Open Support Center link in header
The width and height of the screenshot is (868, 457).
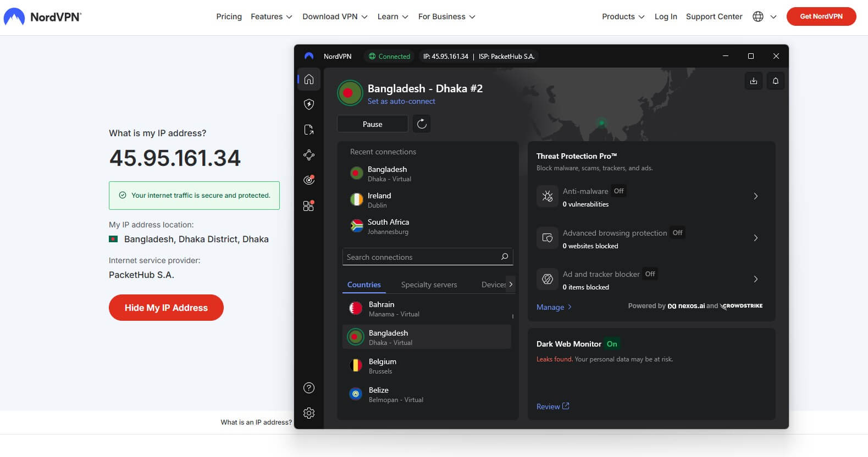(x=714, y=16)
